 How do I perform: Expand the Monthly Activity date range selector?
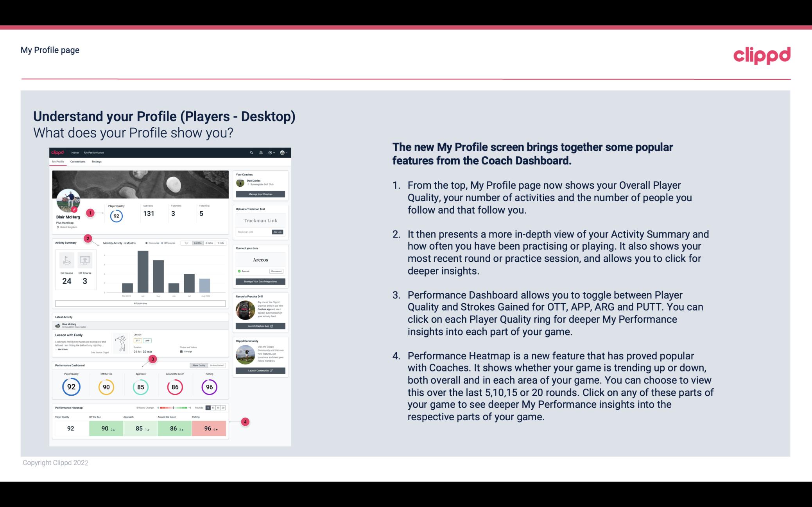point(197,244)
